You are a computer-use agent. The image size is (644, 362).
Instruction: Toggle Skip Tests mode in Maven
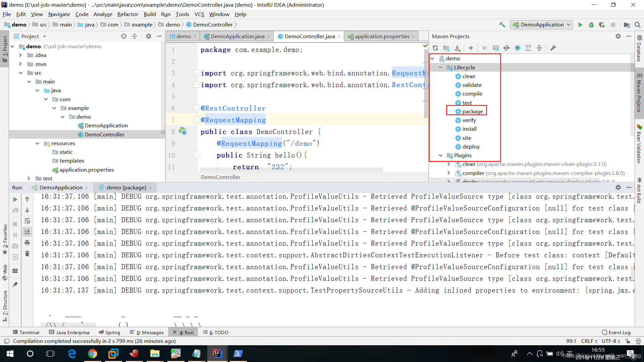click(x=518, y=48)
